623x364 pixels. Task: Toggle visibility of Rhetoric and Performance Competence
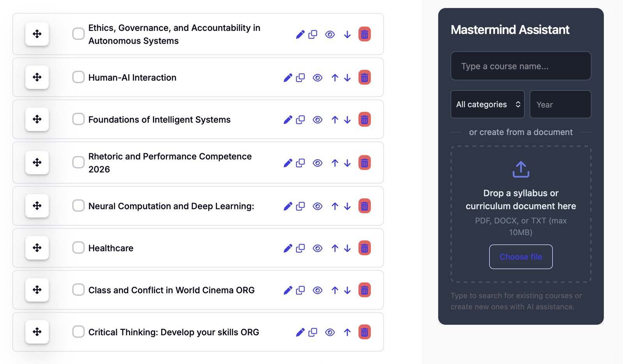tap(318, 163)
